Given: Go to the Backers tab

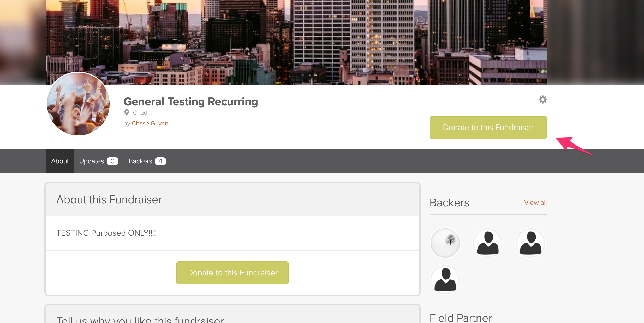Looking at the screenshot, I should (x=140, y=161).
